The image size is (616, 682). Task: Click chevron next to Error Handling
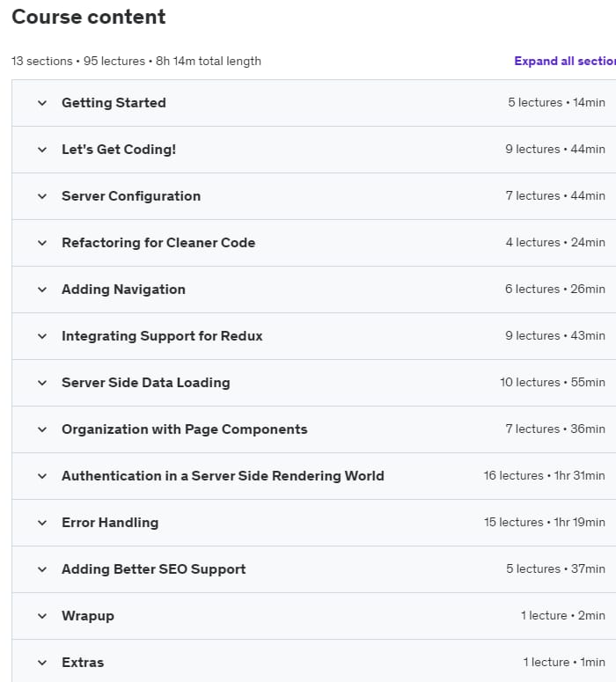point(42,523)
